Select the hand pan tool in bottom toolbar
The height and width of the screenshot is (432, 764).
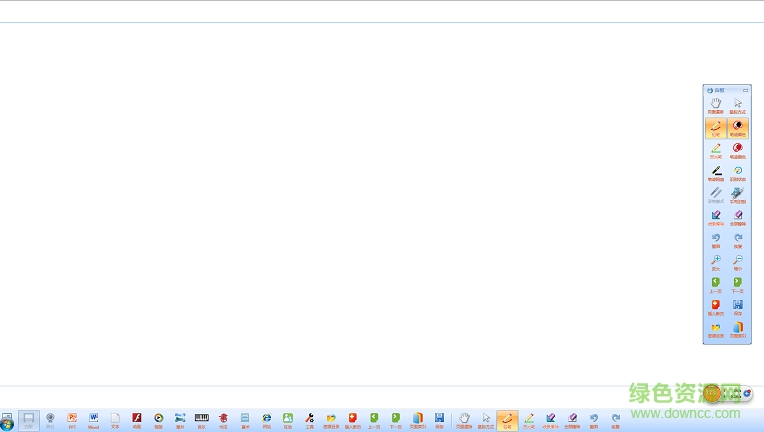tap(464, 420)
